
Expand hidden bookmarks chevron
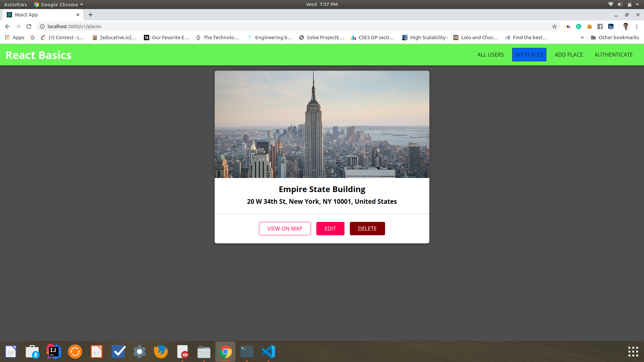pyautogui.click(x=582, y=38)
